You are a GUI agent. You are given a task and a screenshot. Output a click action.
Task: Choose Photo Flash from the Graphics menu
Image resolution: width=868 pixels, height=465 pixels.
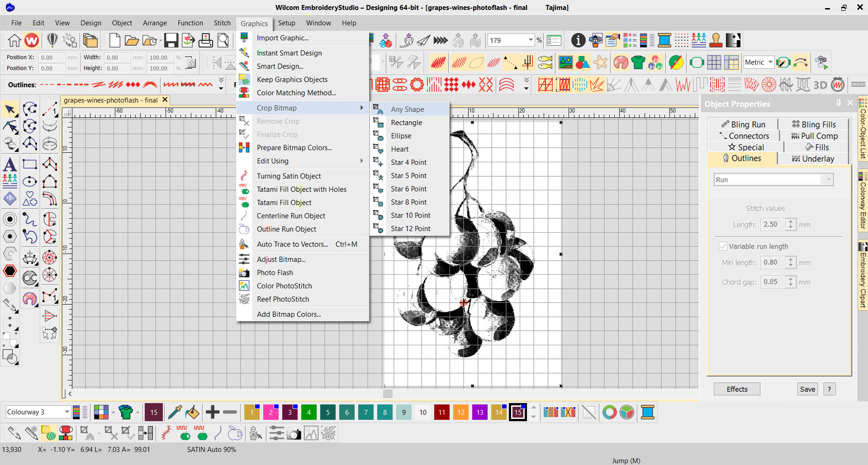point(275,272)
